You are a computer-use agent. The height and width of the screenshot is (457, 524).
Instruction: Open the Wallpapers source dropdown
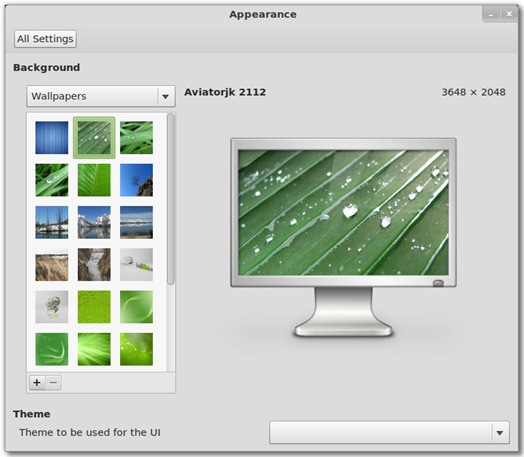(101, 96)
